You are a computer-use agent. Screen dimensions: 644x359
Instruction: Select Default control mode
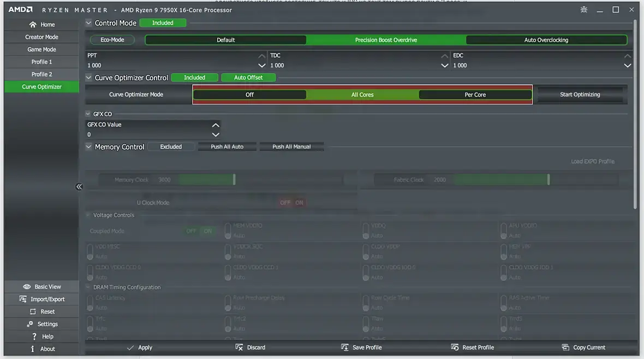point(225,40)
